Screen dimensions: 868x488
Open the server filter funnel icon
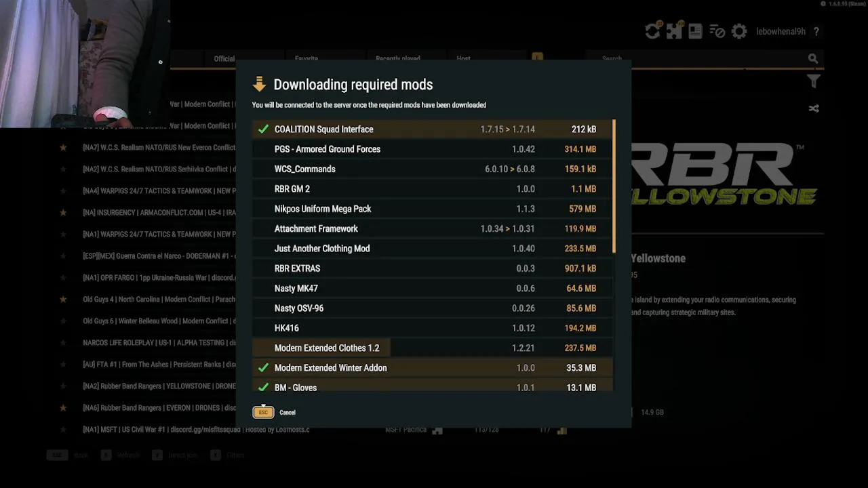[814, 81]
